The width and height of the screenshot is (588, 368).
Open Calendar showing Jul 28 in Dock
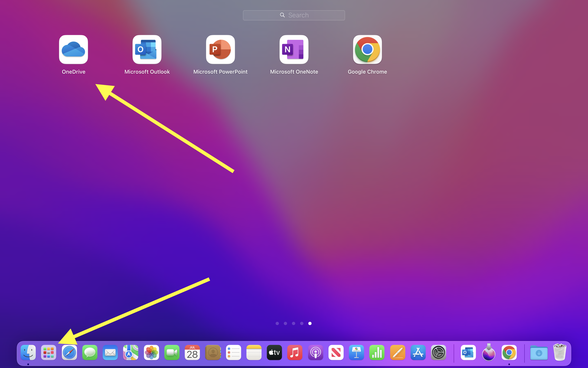pos(192,352)
